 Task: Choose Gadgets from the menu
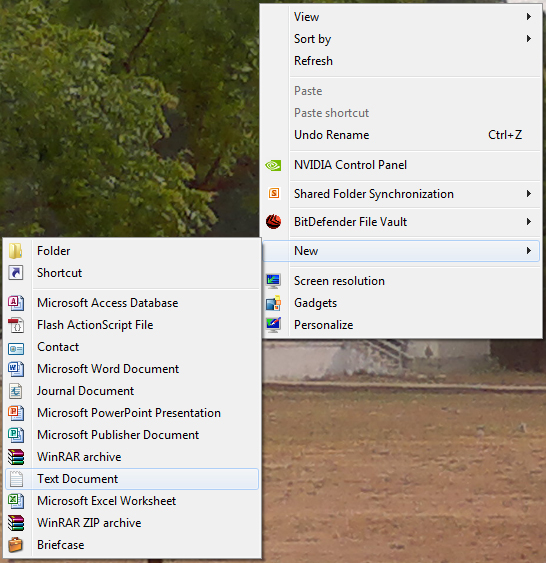(401, 303)
